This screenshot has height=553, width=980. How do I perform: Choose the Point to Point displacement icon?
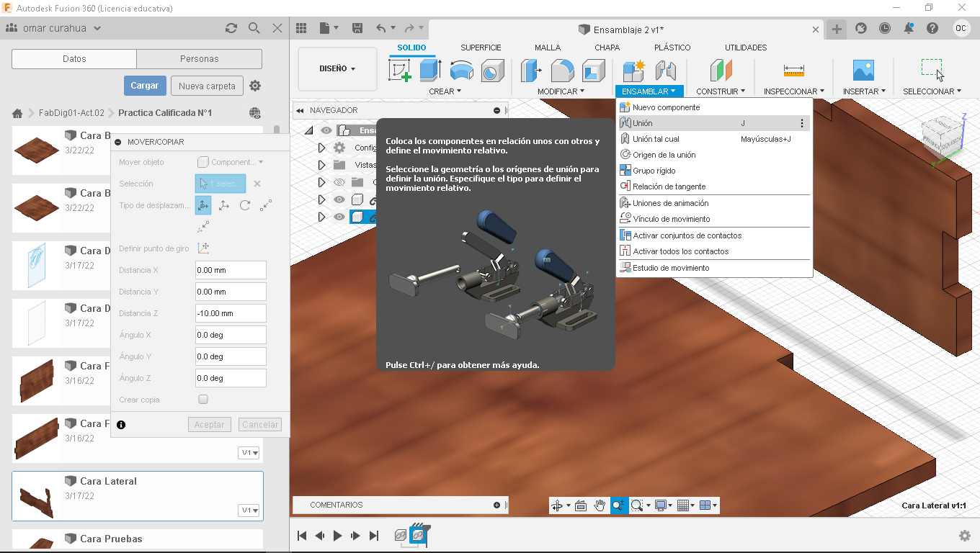[x=266, y=205]
